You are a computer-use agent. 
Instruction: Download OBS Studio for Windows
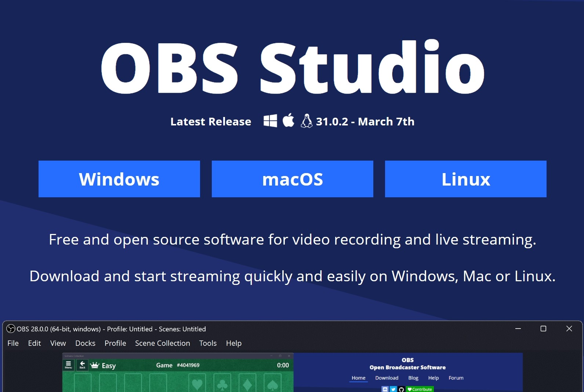[119, 179]
